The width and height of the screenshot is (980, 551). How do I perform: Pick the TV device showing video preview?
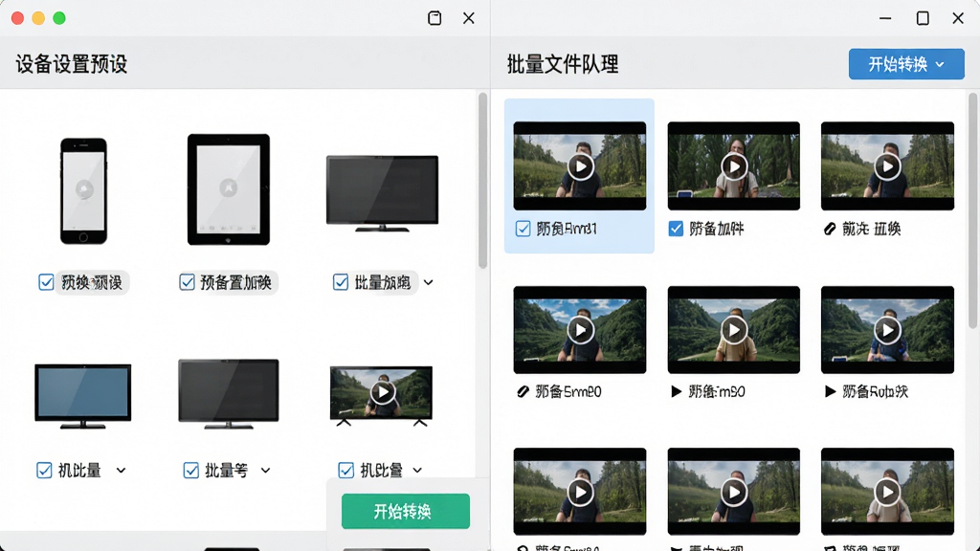[381, 395]
